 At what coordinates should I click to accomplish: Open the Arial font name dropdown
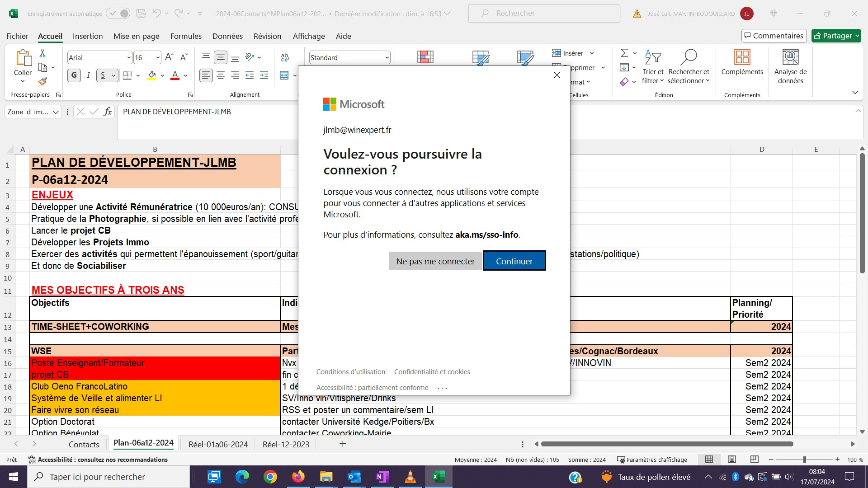pyautogui.click(x=128, y=58)
